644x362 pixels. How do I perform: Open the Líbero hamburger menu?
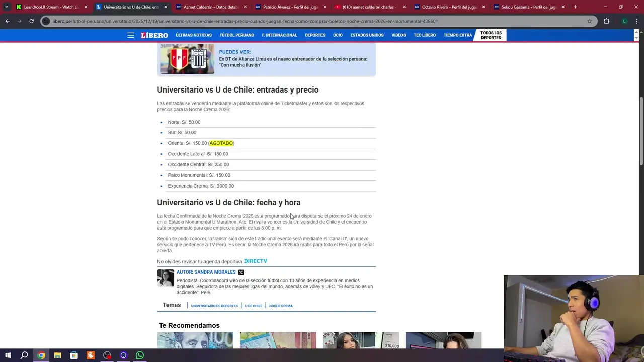131,35
